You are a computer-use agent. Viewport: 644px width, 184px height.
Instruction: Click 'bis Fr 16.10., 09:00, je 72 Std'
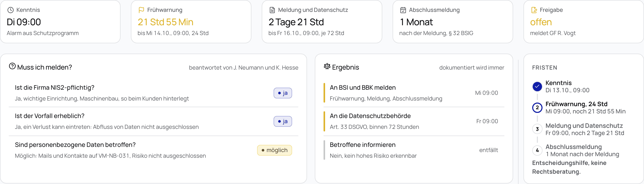(x=306, y=33)
